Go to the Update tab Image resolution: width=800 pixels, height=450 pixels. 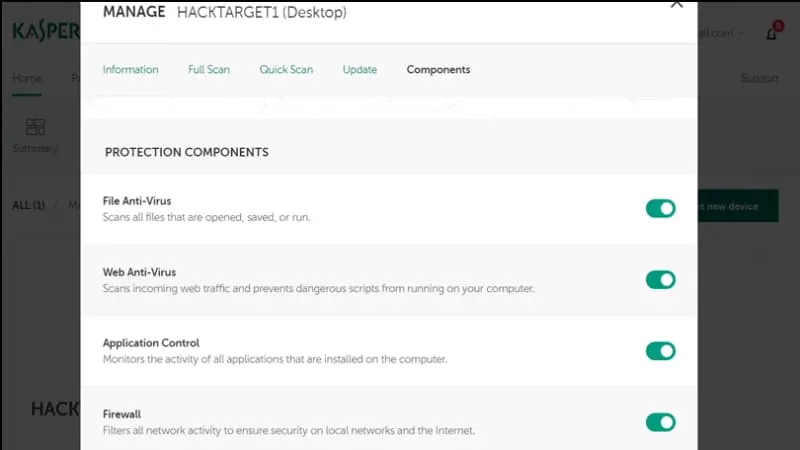point(360,69)
